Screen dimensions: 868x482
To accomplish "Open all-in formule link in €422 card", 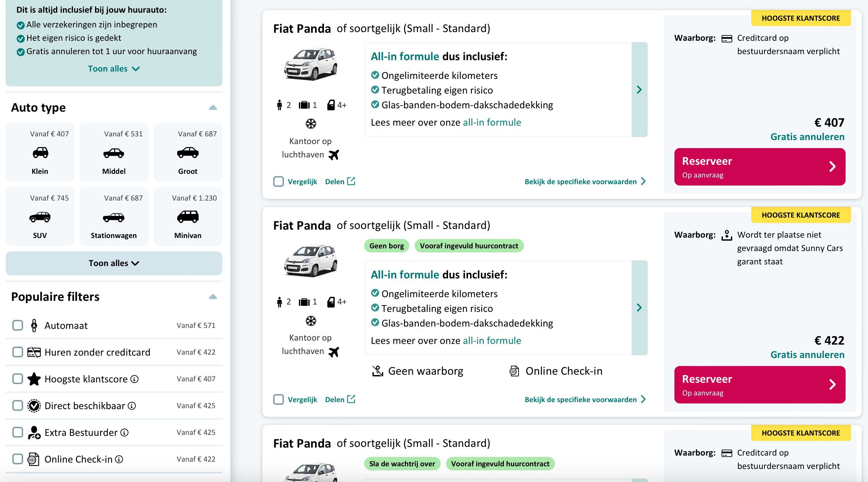I will click(492, 341).
